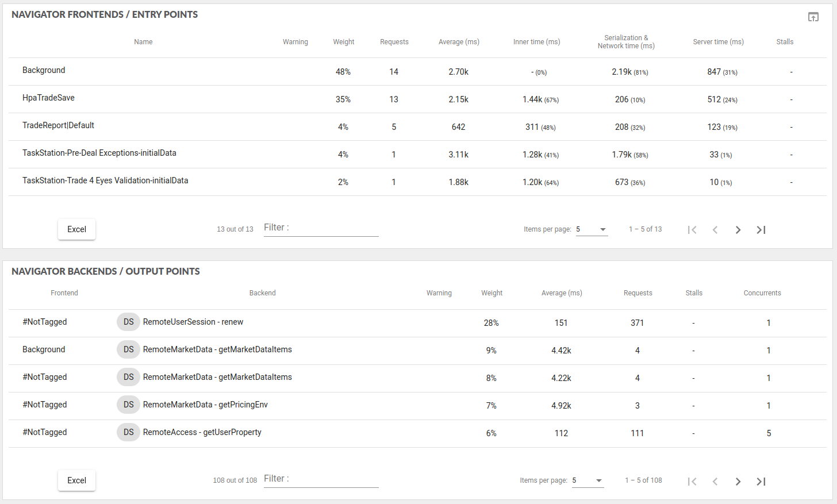This screenshot has width=837, height=504.
Task: Sort Frontends by Weight column
Action: coord(344,42)
